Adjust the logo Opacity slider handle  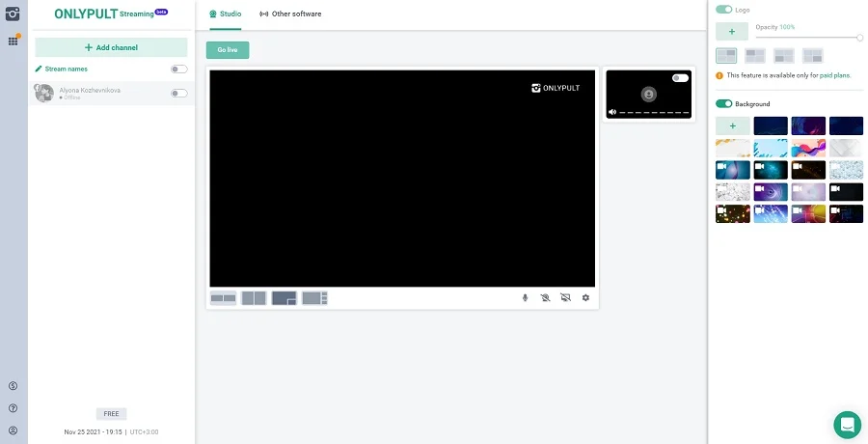859,37
